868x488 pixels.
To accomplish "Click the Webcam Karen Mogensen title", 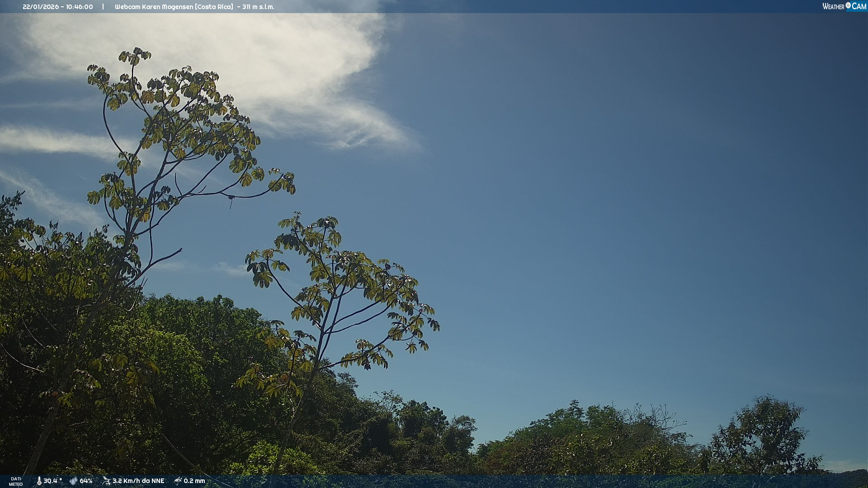I will click(x=154, y=7).
